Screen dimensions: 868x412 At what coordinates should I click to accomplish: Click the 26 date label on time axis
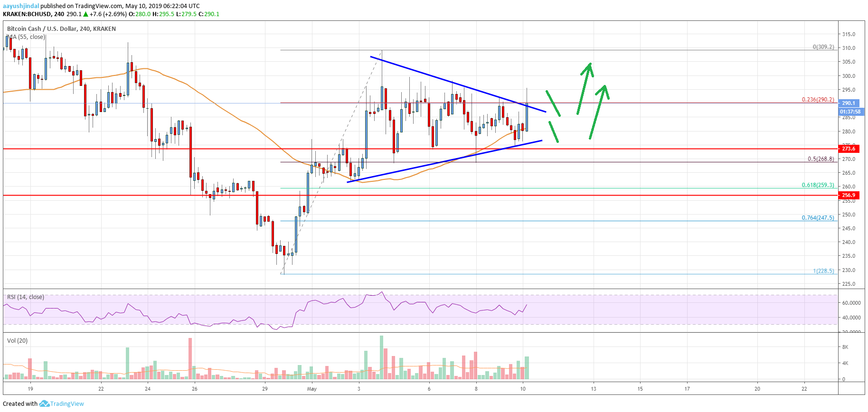tap(195, 389)
